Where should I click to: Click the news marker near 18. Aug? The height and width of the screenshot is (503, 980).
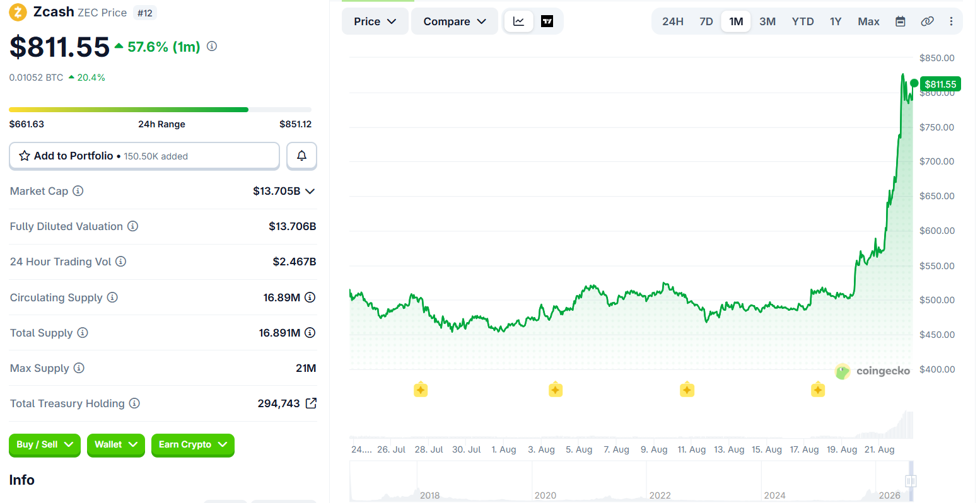click(818, 390)
